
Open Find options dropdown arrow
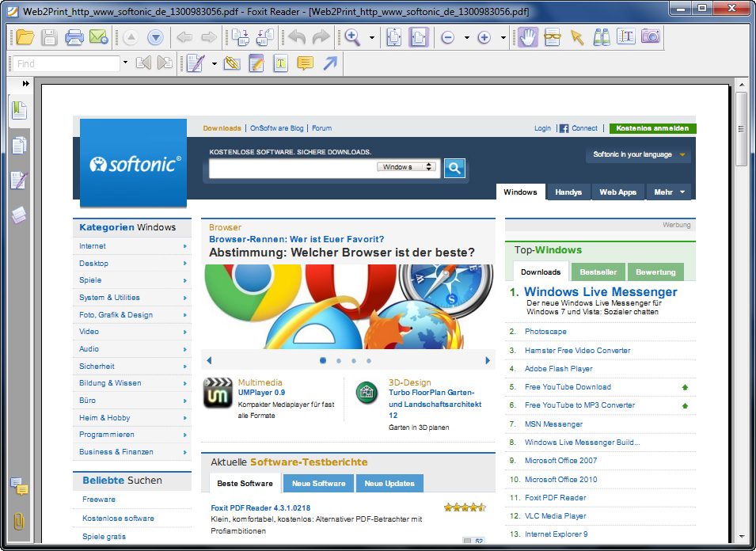click(x=125, y=63)
